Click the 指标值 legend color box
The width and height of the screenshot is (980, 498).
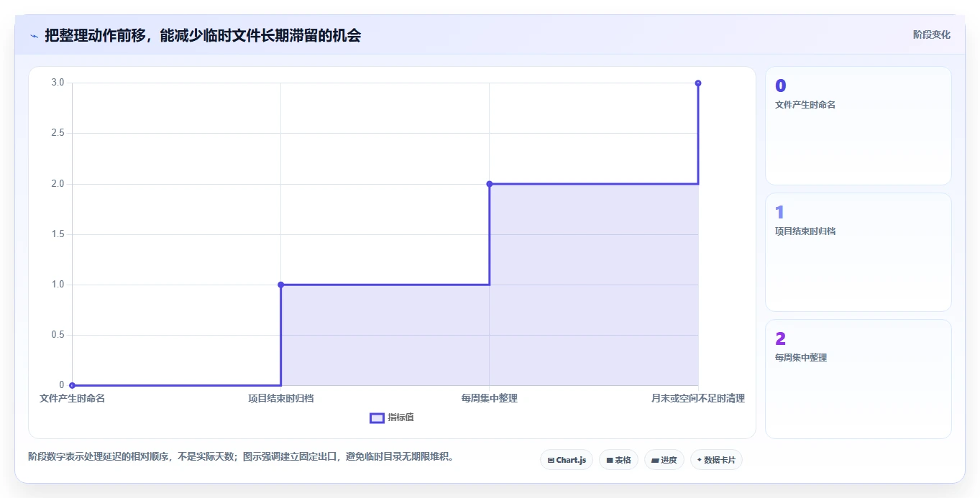click(x=377, y=418)
